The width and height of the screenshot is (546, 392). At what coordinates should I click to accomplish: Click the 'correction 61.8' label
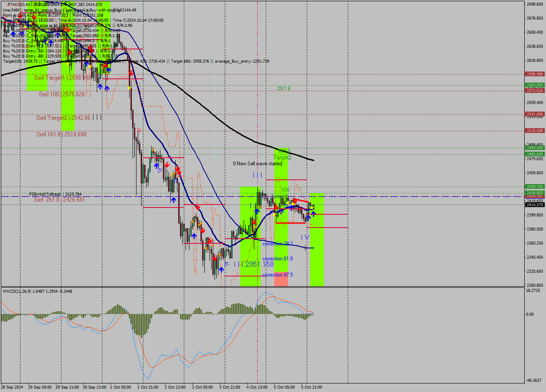click(x=277, y=259)
